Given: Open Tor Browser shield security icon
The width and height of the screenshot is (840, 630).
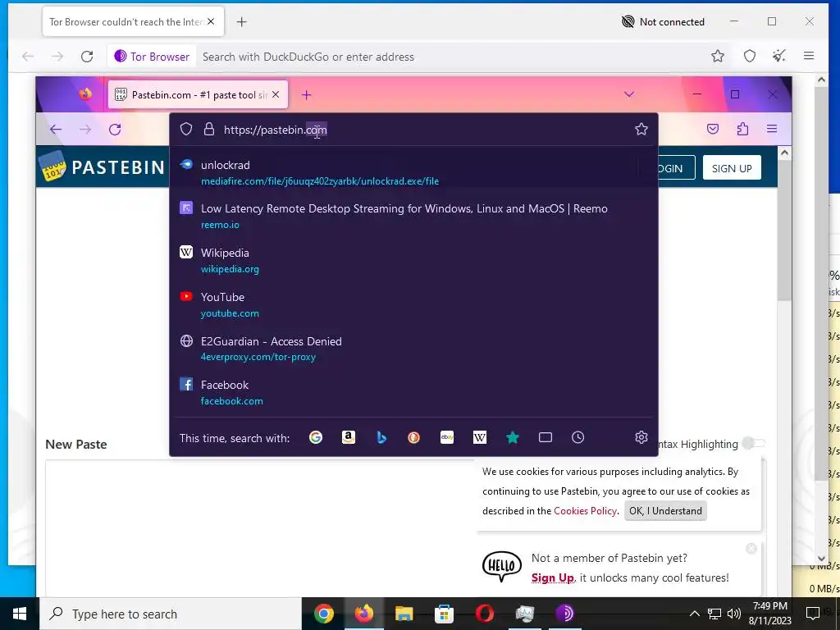Looking at the screenshot, I should click(x=750, y=56).
